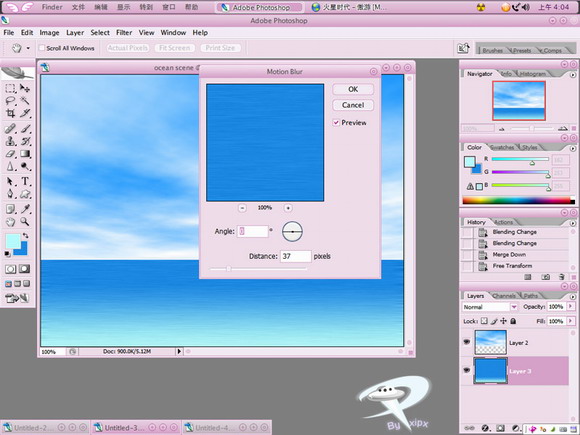The image size is (580, 435).
Task: Select the Pen tool
Action: [10, 194]
